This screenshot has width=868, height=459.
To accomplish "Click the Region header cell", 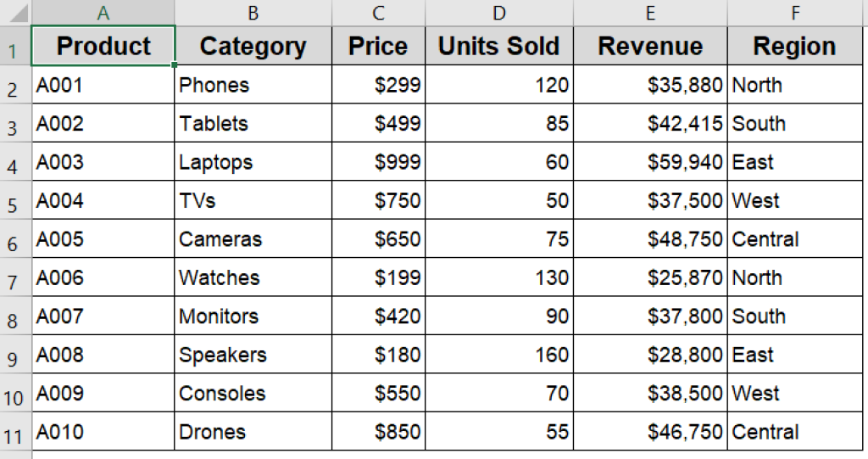I will click(x=794, y=47).
